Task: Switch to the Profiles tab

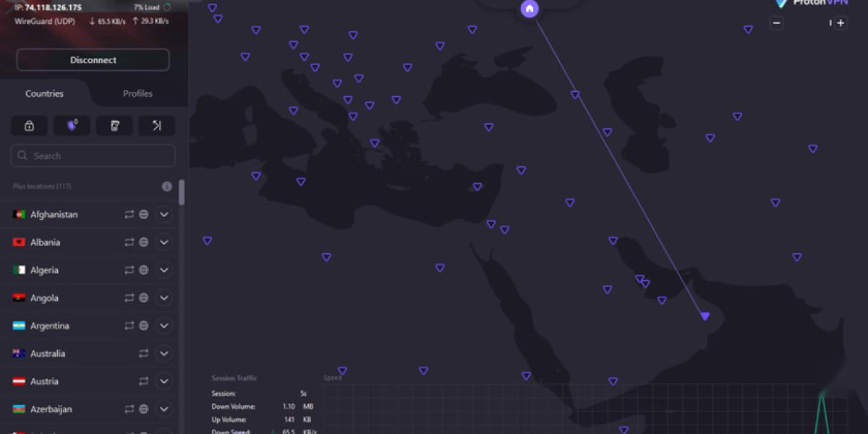Action: [x=137, y=94]
